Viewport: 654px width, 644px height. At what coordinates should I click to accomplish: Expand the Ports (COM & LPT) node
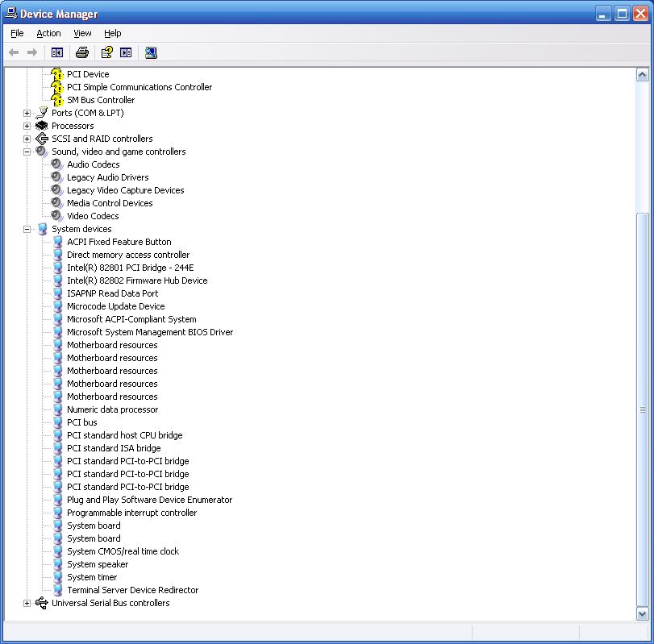click(x=27, y=113)
